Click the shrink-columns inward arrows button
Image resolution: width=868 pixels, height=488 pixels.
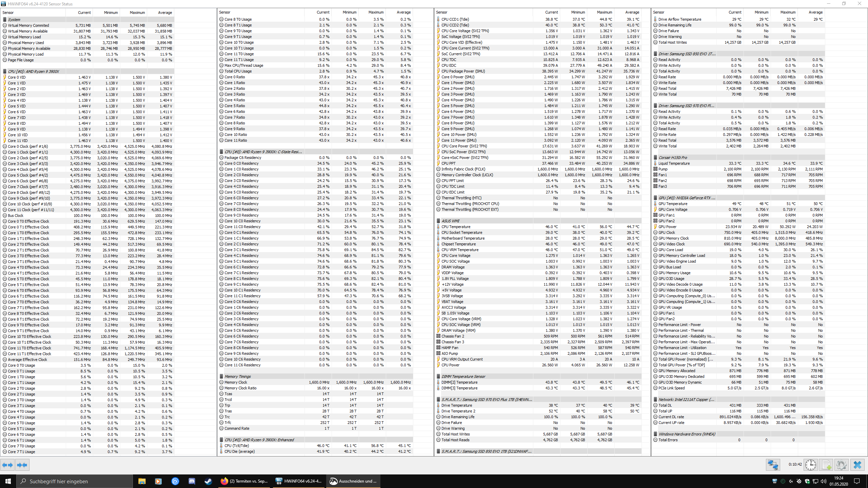click(x=22, y=465)
